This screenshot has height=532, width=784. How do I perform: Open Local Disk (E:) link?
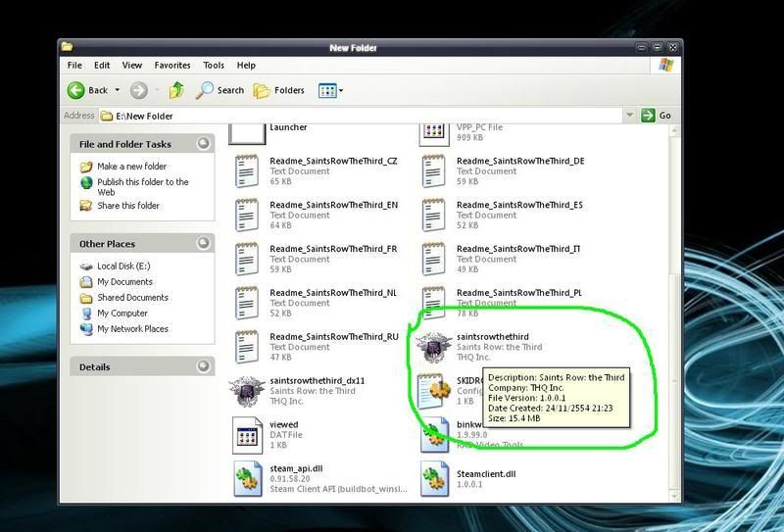click(123, 266)
